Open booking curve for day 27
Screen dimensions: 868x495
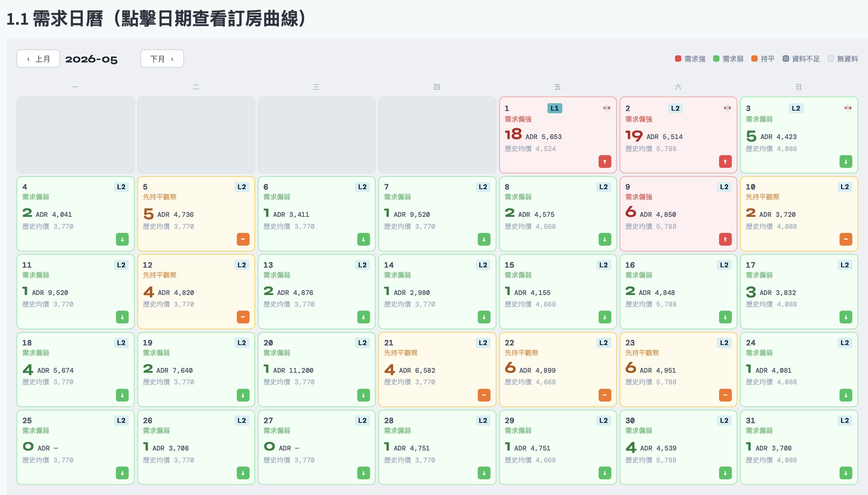pyautogui.click(x=317, y=447)
